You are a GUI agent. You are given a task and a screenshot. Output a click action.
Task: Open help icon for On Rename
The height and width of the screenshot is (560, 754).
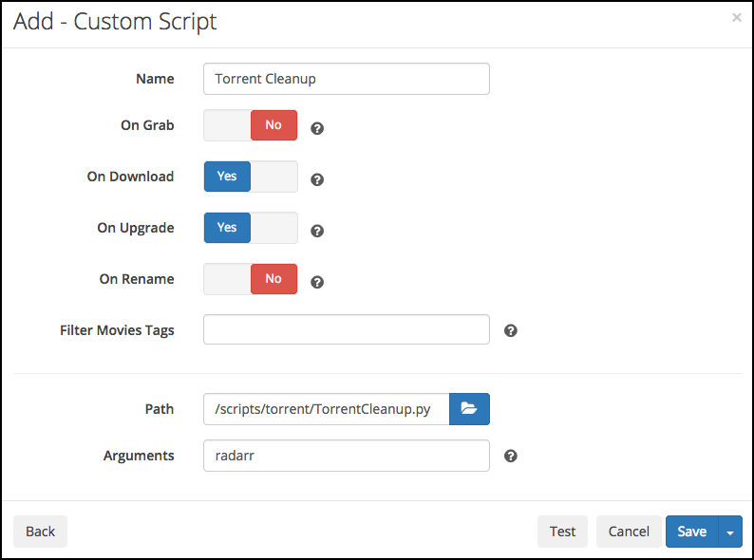317,282
